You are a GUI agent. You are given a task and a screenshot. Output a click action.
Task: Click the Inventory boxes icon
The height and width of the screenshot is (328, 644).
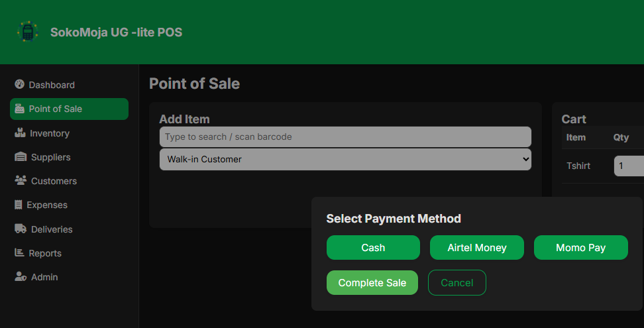tap(20, 133)
